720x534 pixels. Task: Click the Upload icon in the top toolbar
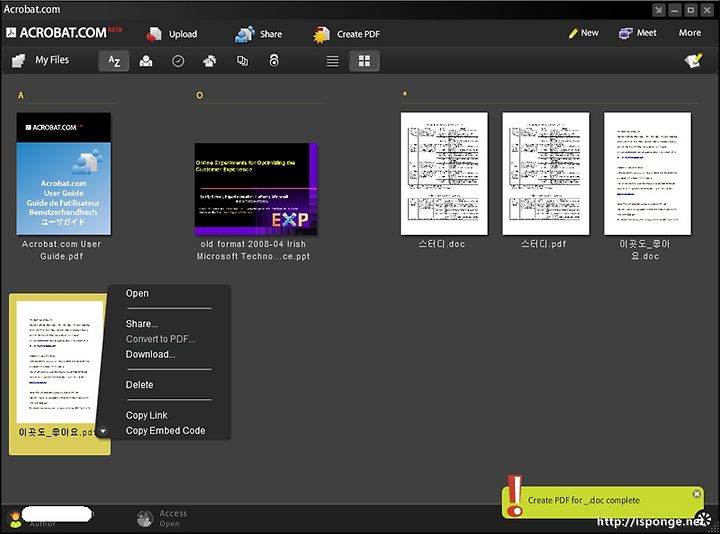(154, 34)
